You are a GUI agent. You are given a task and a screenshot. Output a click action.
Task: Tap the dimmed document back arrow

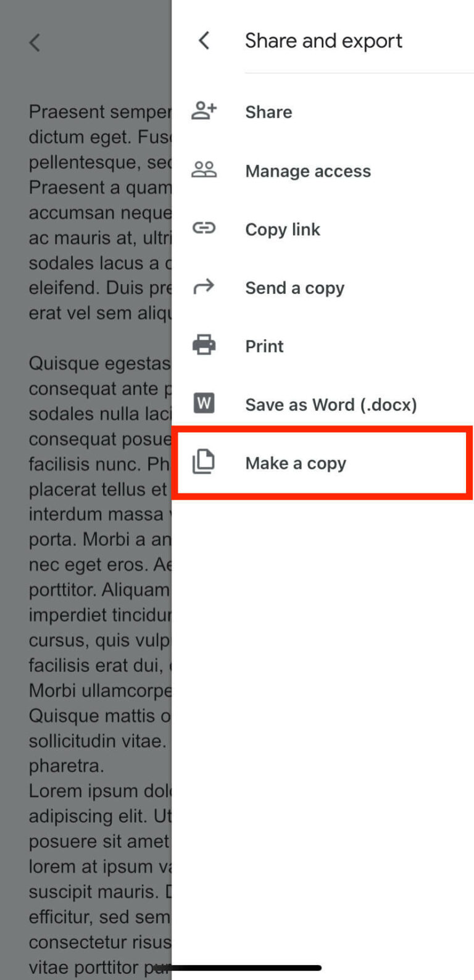coord(35,43)
